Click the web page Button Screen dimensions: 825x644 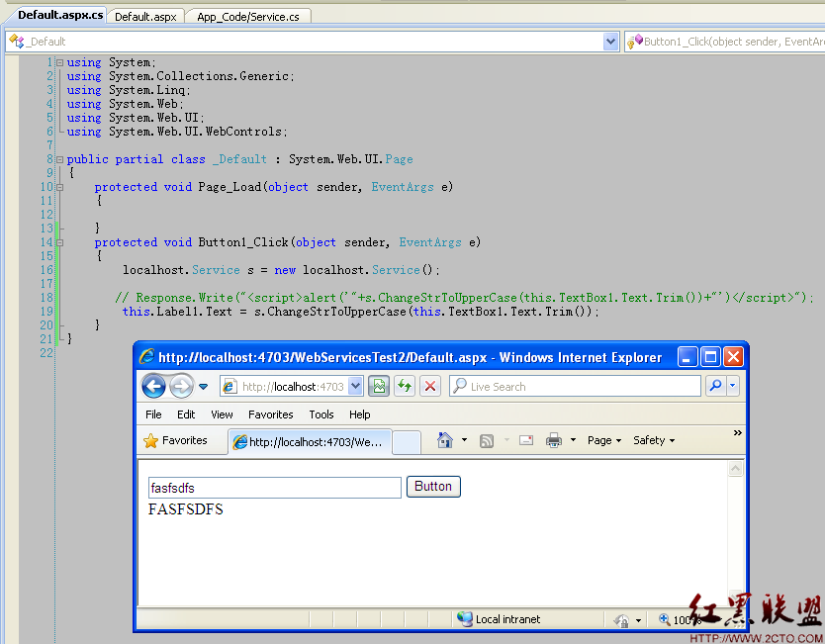[433, 487]
